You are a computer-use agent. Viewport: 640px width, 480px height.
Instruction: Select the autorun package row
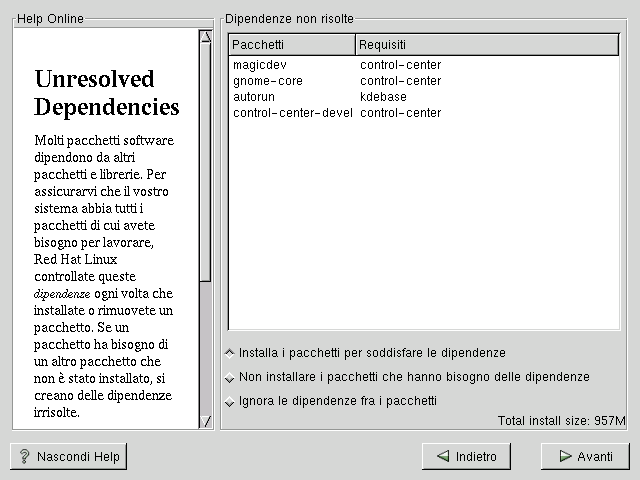click(x=253, y=97)
